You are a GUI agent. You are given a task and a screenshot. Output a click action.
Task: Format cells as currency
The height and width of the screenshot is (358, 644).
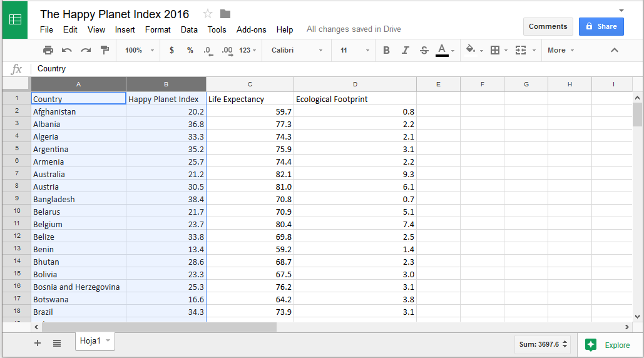[x=171, y=50]
